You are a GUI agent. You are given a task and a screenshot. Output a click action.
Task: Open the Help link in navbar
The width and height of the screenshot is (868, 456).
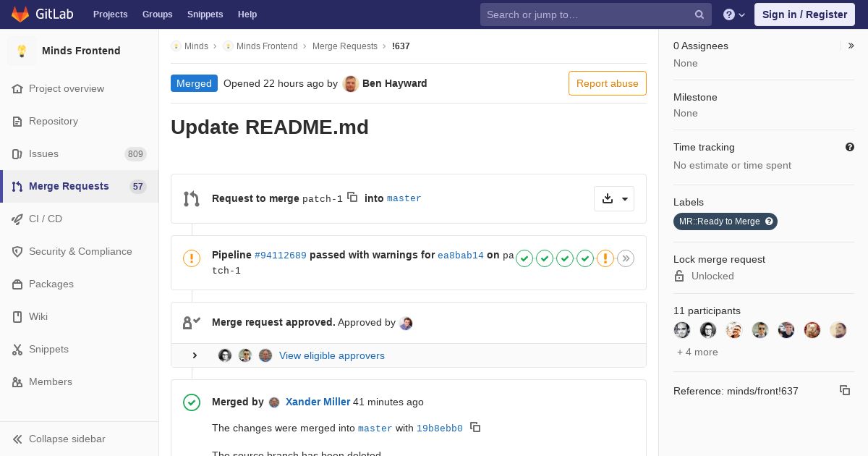tap(247, 14)
